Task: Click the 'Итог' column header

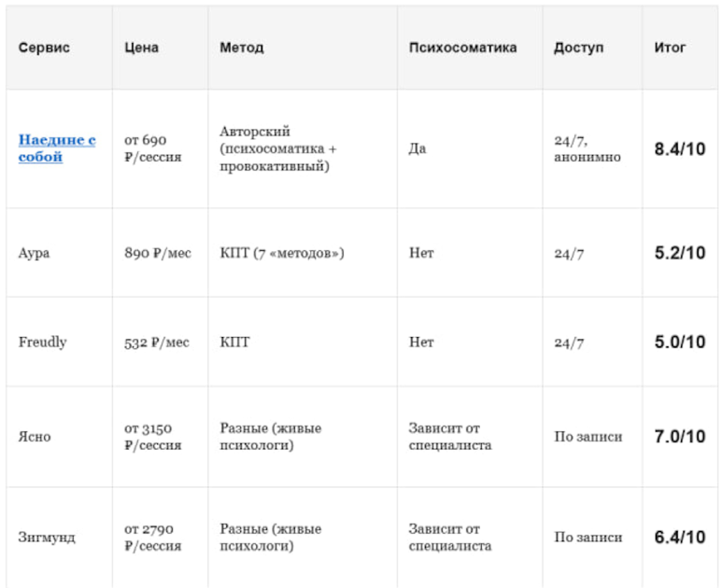Action: pos(670,48)
